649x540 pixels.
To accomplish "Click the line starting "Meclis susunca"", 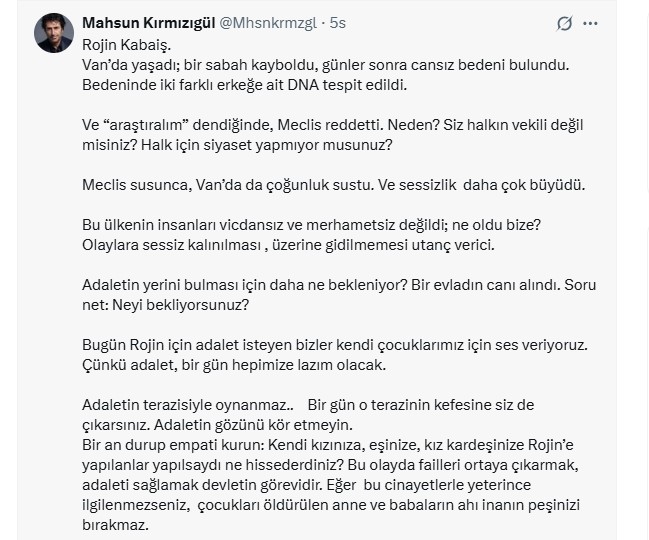I will point(332,185).
